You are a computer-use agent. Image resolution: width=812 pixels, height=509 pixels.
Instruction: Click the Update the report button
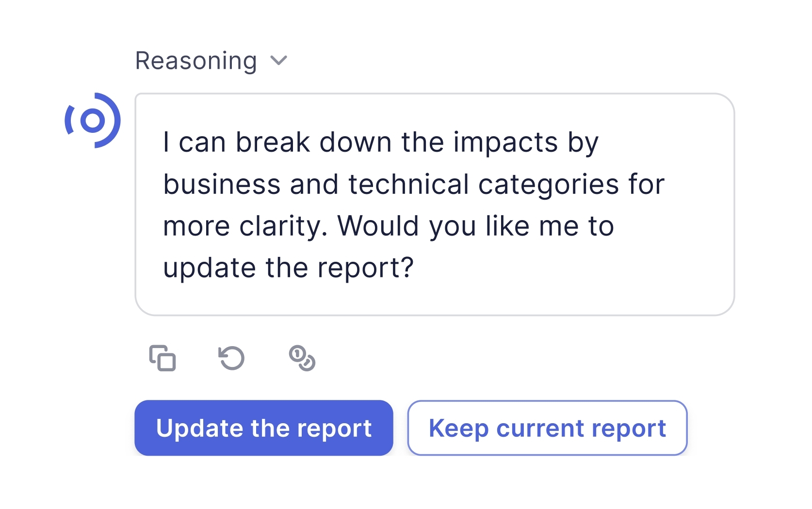click(264, 428)
